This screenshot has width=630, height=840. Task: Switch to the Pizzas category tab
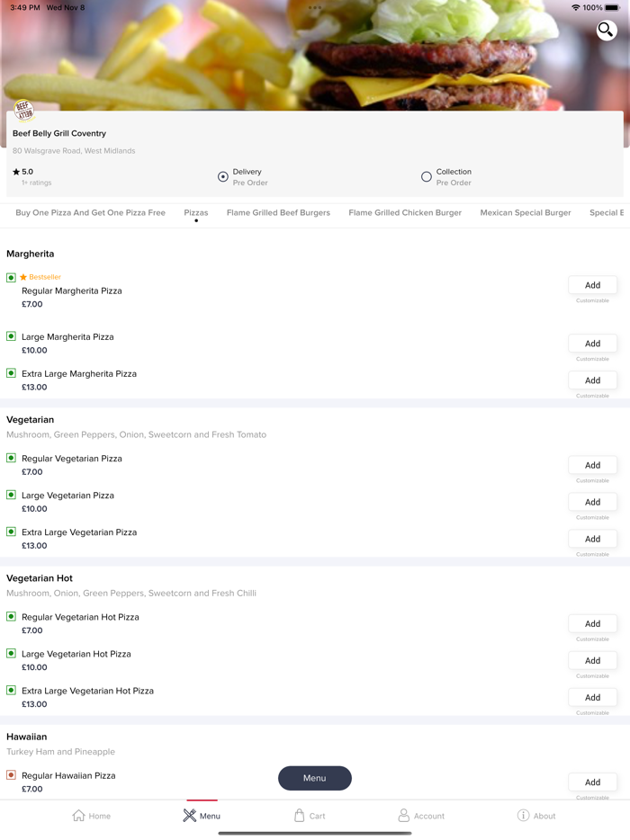[196, 212]
